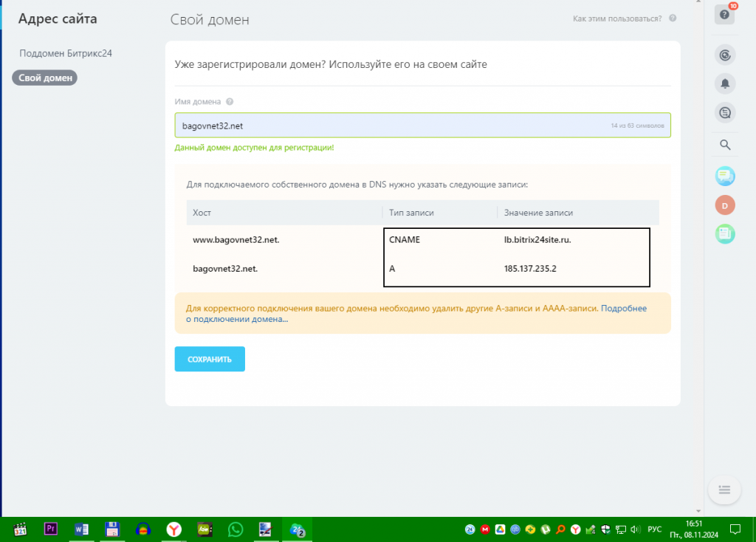Click Тип записи column header
The image size is (756, 542).
411,213
